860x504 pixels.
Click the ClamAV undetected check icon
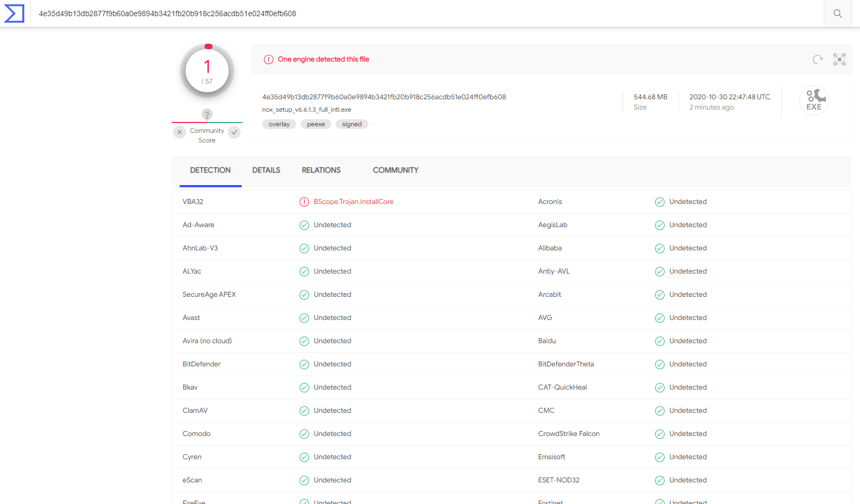pyautogui.click(x=304, y=411)
